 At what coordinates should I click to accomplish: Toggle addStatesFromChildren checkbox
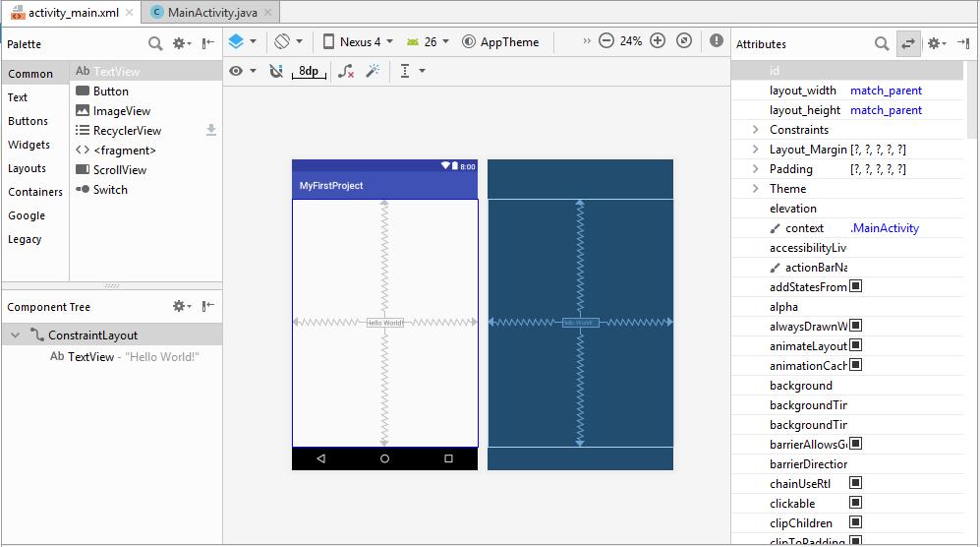coord(855,286)
